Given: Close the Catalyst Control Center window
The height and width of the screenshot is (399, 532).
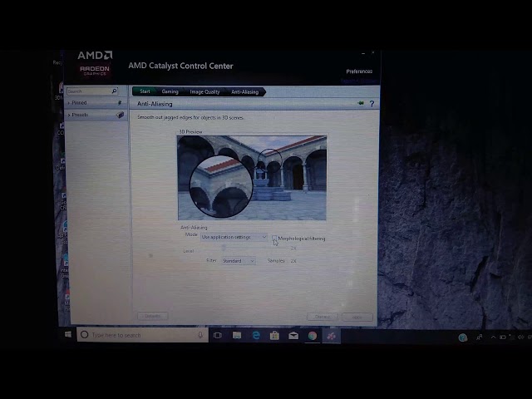Looking at the screenshot, I should click(373, 52).
